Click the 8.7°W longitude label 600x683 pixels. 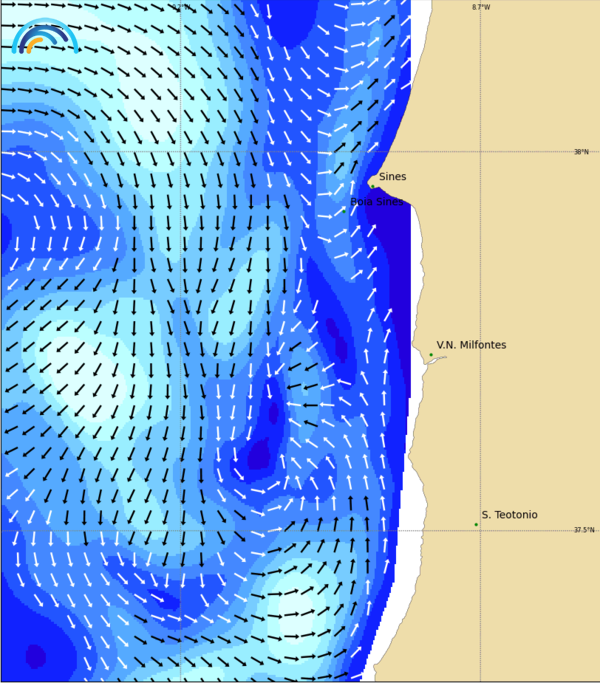[x=481, y=7]
